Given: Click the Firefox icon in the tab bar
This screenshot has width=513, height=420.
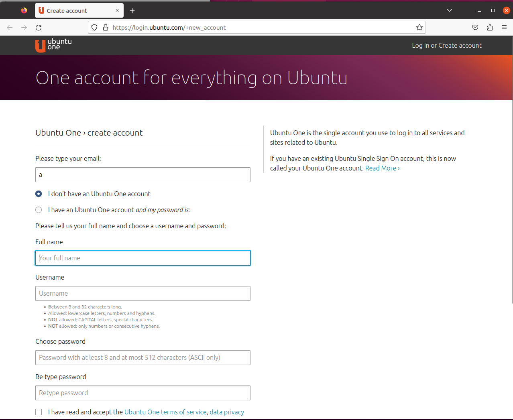Looking at the screenshot, I should coord(24,10).
